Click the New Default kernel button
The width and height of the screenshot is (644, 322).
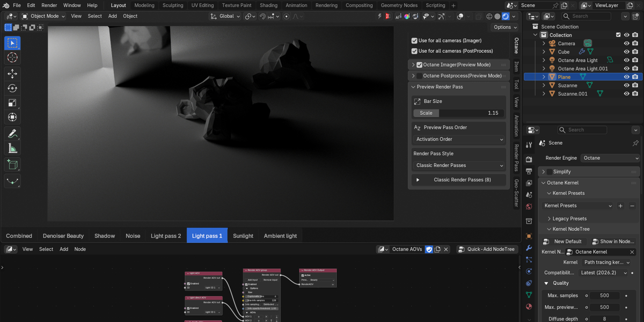[563, 241]
